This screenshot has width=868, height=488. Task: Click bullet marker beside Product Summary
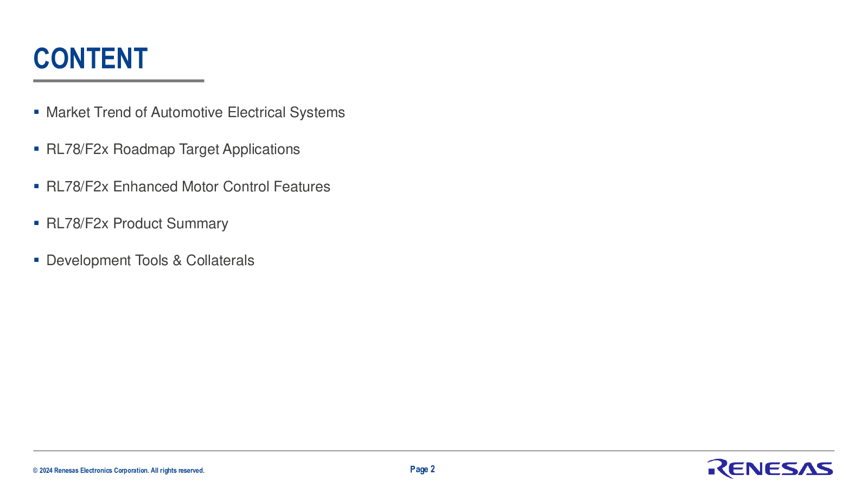[x=36, y=223]
